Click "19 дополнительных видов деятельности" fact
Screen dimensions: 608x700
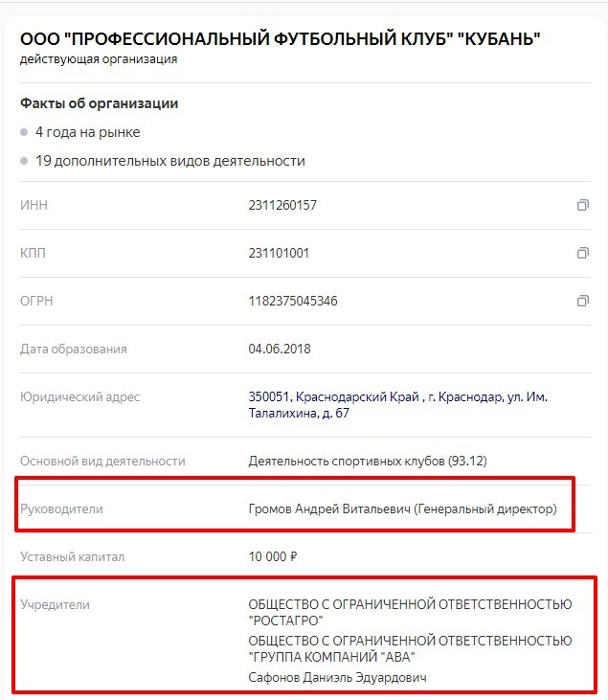click(170, 161)
